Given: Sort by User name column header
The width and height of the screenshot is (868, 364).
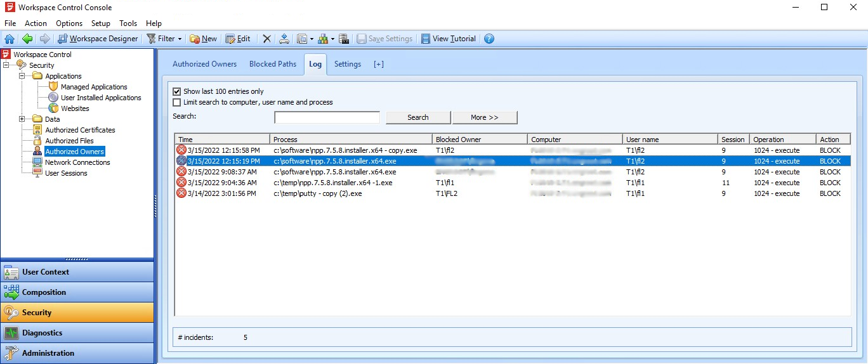Looking at the screenshot, I should (670, 140).
